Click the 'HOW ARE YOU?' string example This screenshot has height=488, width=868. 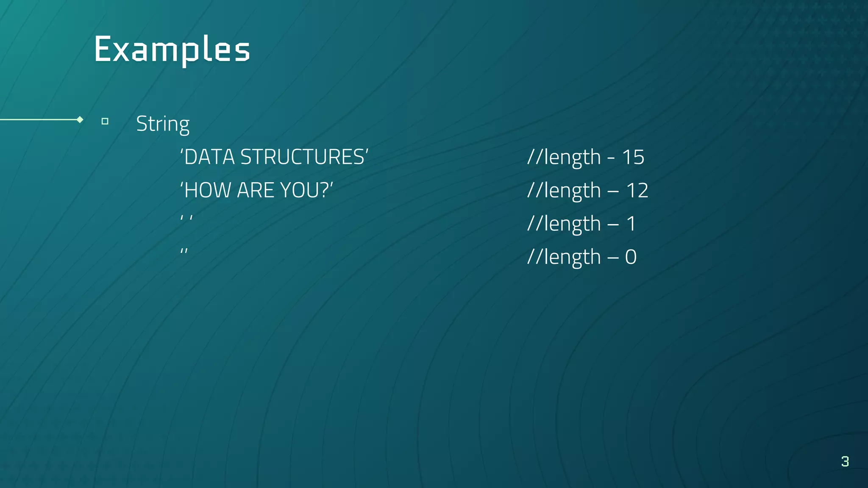click(257, 190)
